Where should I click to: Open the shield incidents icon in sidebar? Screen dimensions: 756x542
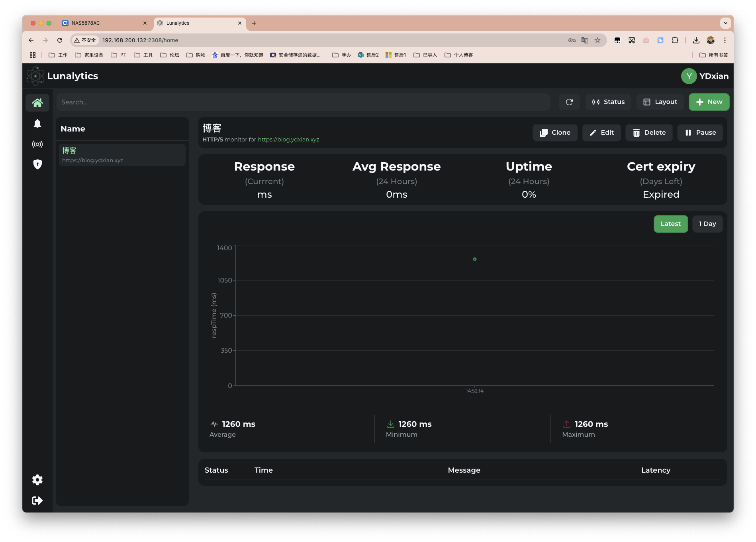[37, 164]
